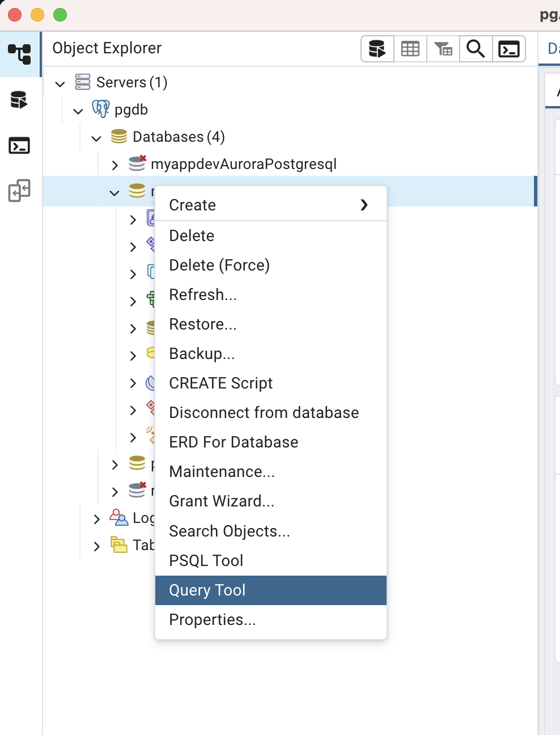This screenshot has height=735, width=560.
Task: Click the database icon on the highlighted row
Action: (x=137, y=191)
